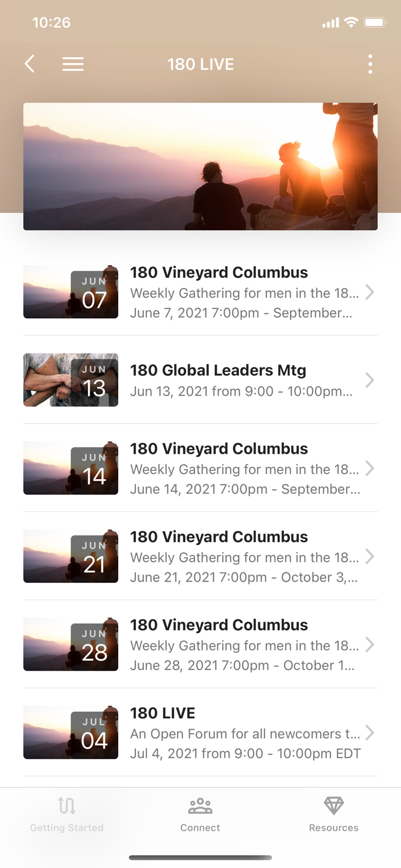Open the three-dot more options menu
Viewport: 401px width, 868px height.
[370, 64]
